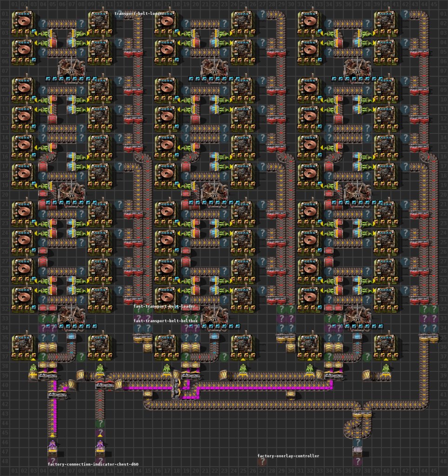Click the magenta belt segment at row 43, column 05
The height and width of the screenshot is (476, 448).
tap(53, 414)
